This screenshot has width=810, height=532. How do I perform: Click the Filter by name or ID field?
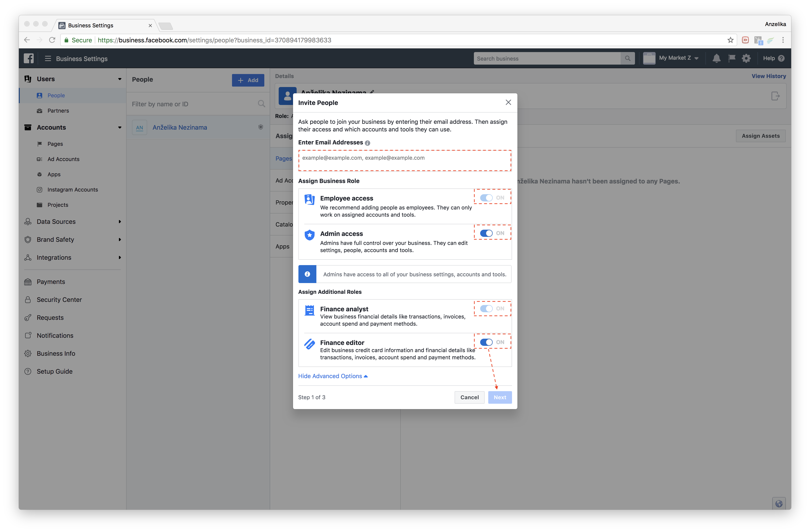[198, 104]
